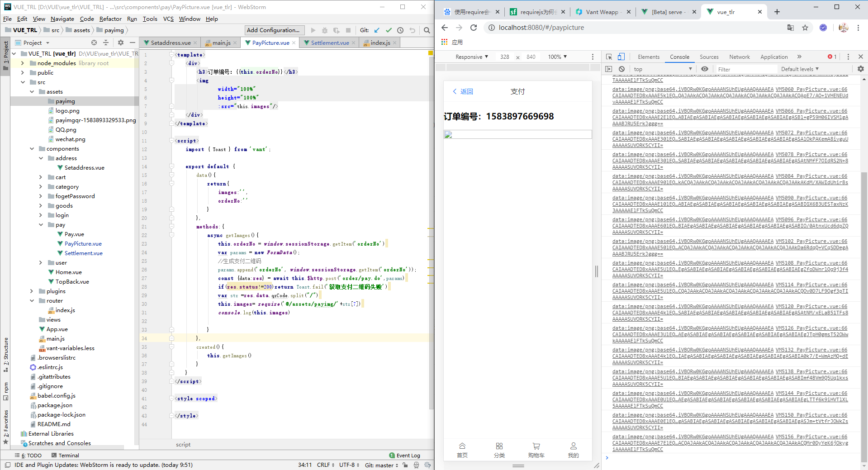The height and width of the screenshot is (470, 868).
Task: Open Default levels dropdown in console
Action: (x=800, y=69)
